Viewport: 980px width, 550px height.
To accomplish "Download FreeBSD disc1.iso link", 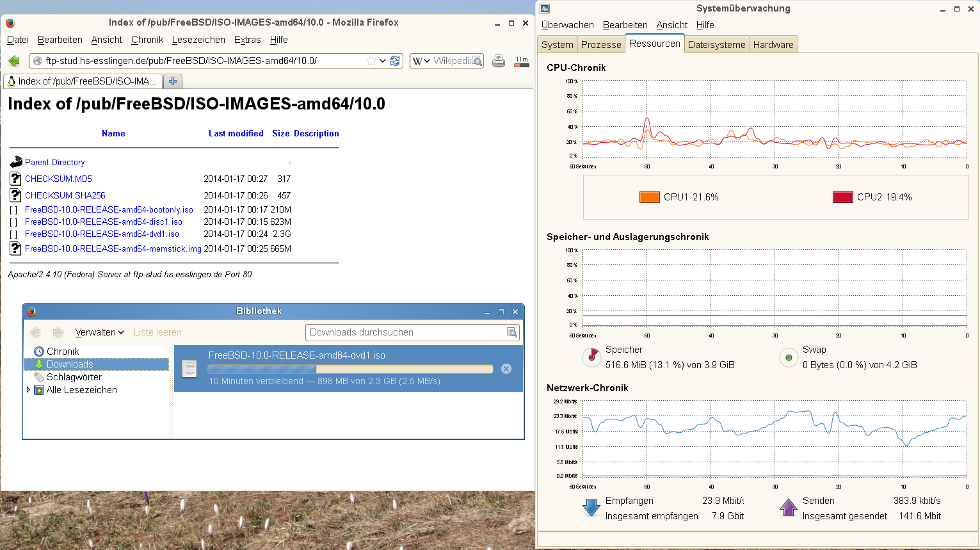I will click(x=104, y=222).
